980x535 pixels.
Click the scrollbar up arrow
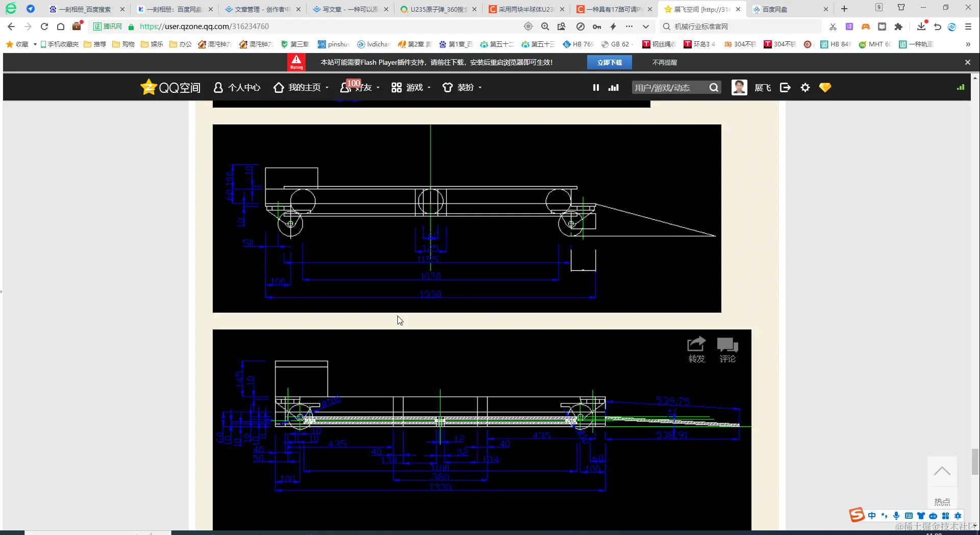point(975,78)
